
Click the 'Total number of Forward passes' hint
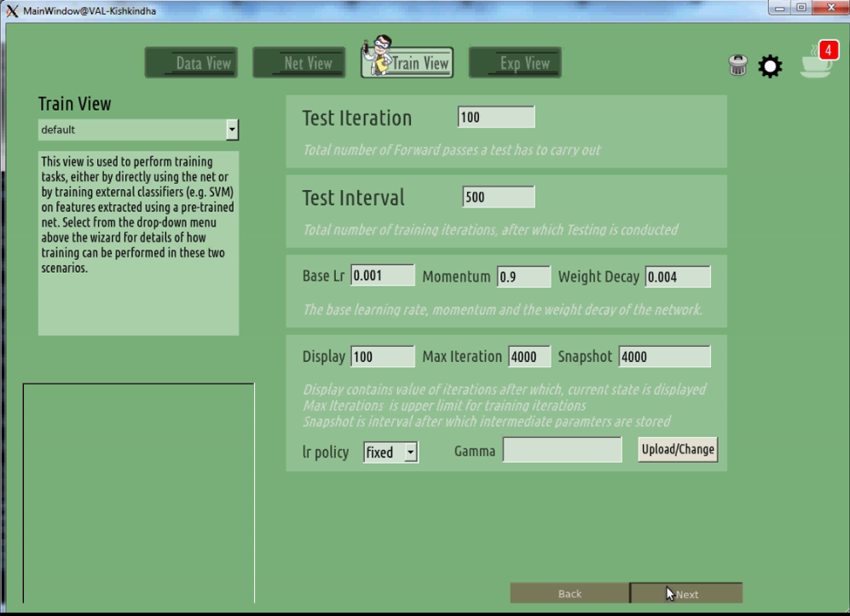pyautogui.click(x=452, y=150)
